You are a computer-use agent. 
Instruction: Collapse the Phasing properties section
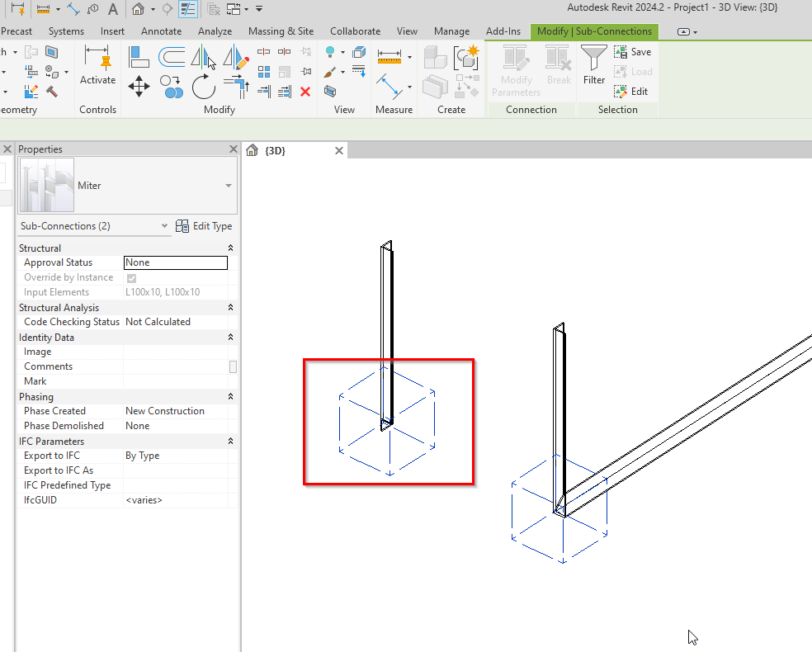pyautogui.click(x=231, y=396)
